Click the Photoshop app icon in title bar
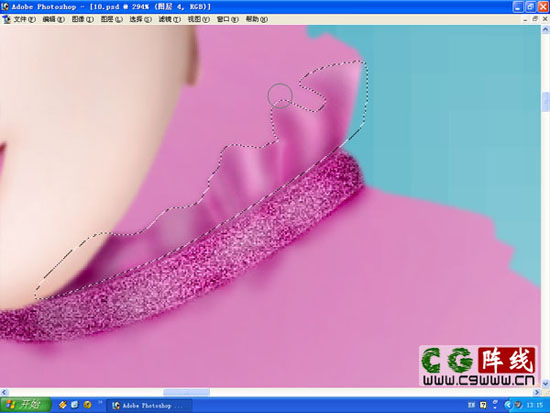This screenshot has height=413, width=550. click(5, 6)
